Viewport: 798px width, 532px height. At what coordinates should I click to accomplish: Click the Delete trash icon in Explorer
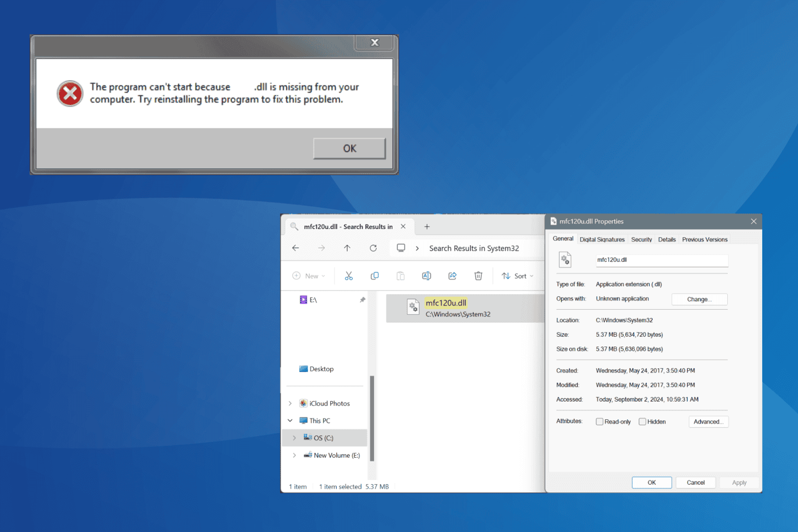pos(478,276)
